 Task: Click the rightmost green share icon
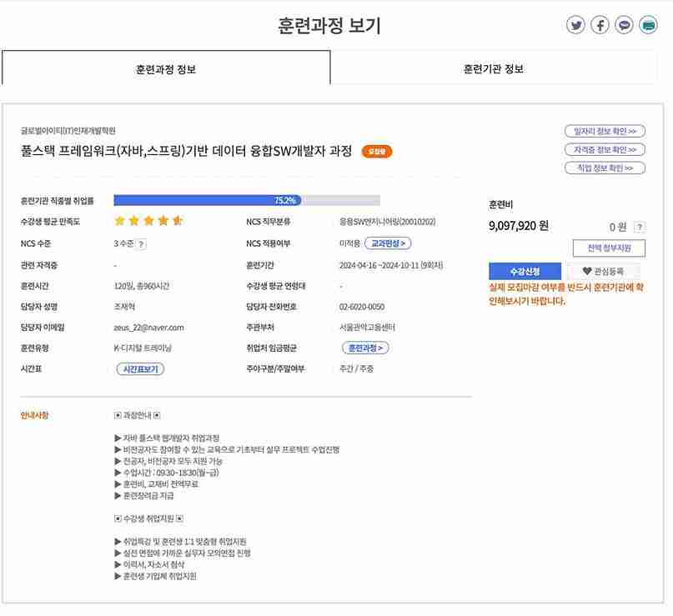[x=647, y=25]
